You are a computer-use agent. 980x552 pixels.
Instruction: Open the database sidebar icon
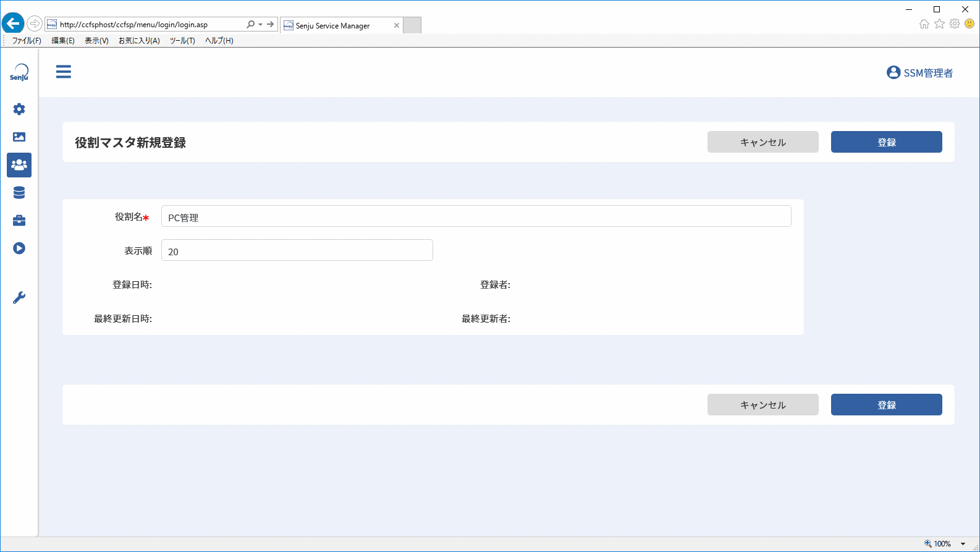(x=19, y=193)
